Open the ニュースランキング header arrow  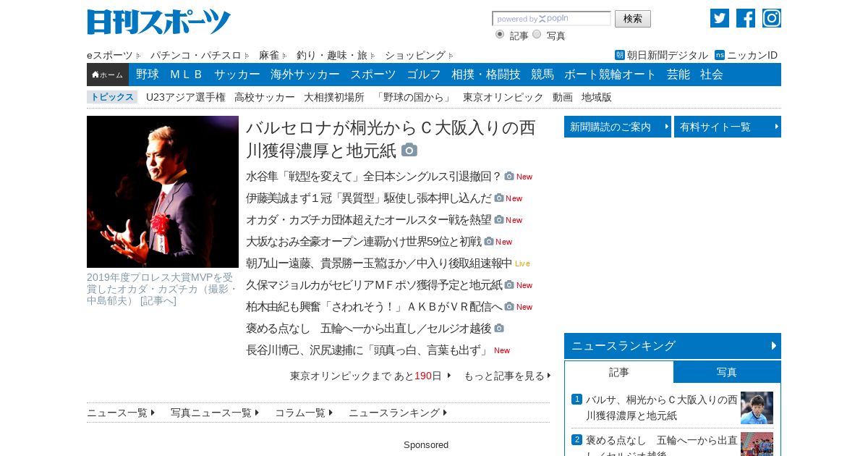click(774, 346)
